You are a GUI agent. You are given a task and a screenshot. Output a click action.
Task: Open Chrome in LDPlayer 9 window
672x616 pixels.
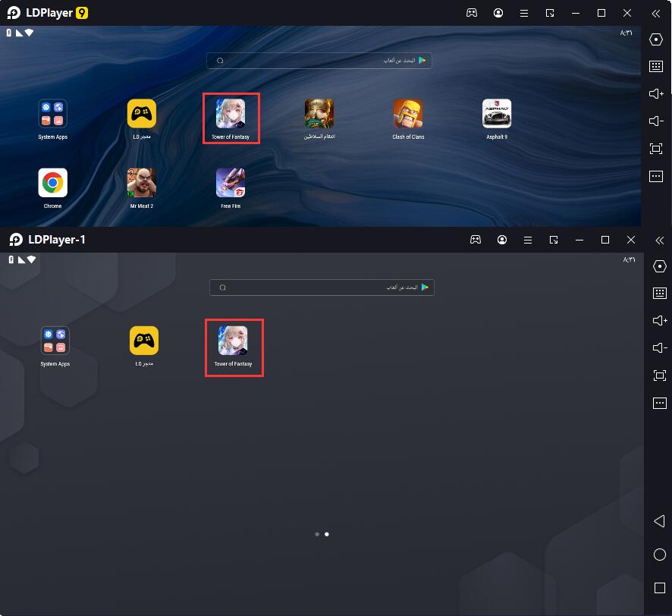tap(53, 183)
